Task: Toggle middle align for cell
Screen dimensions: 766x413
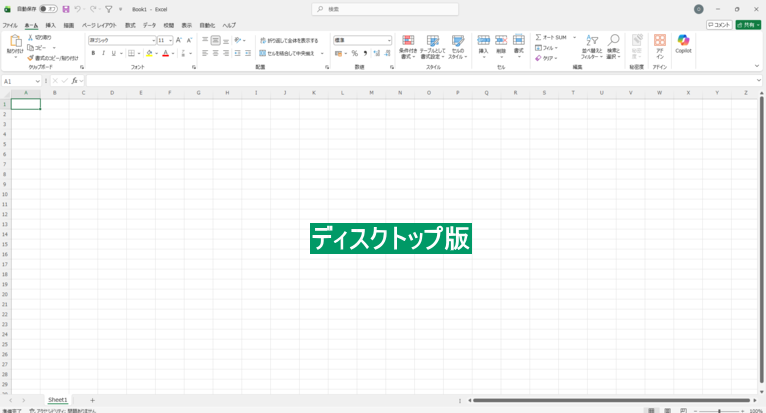Action: (215, 40)
